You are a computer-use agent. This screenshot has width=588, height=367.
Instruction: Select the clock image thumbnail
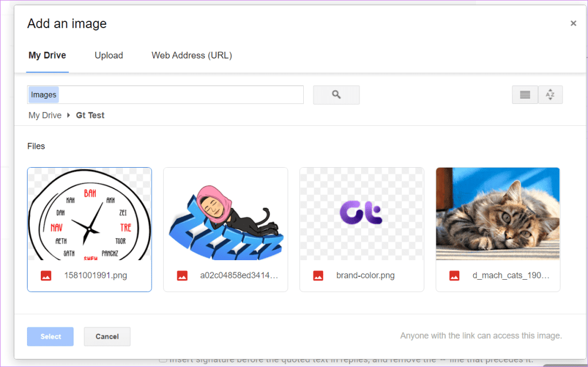click(89, 214)
